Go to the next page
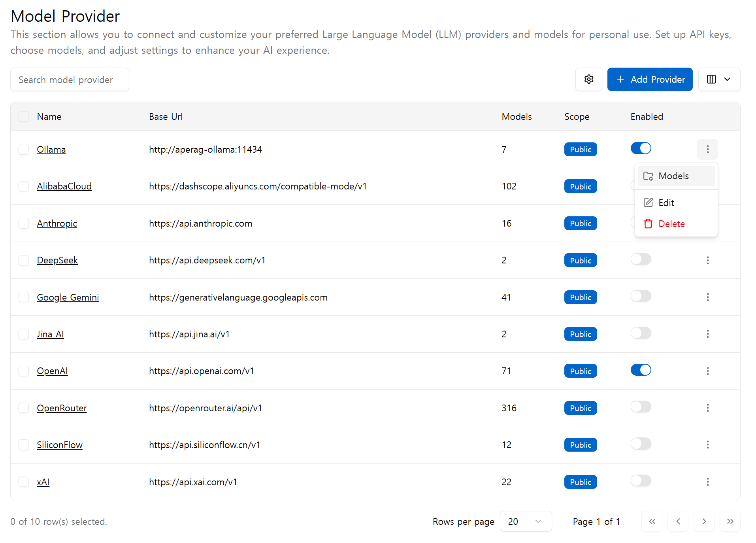Image resolution: width=756 pixels, height=543 pixels. [704, 521]
